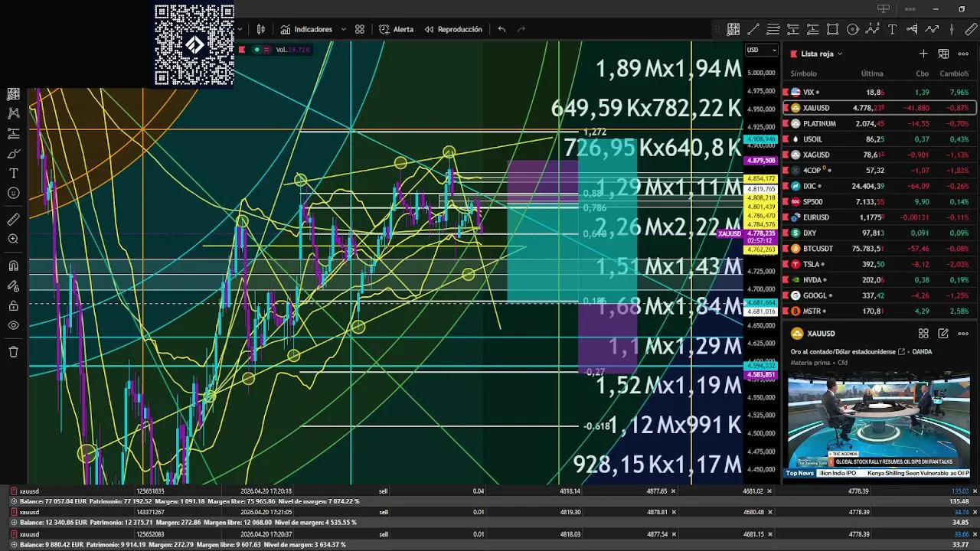
Task: Select the Text tool in left sidebar
Action: tap(14, 173)
